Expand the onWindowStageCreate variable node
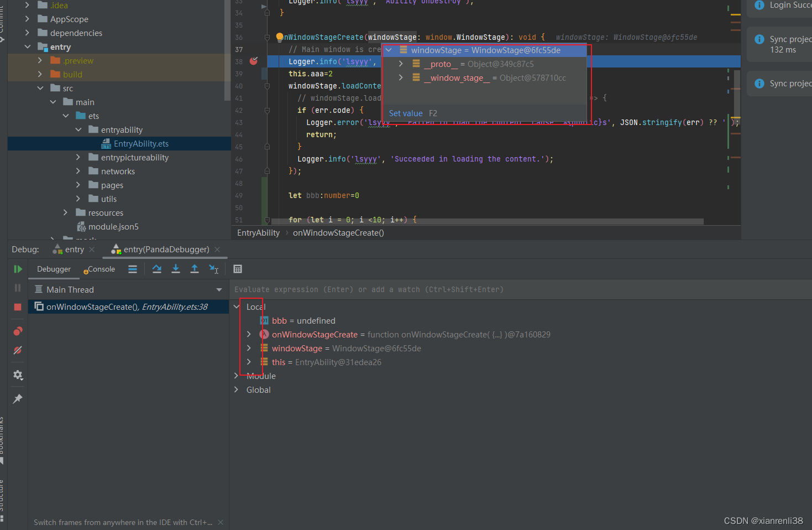812x530 pixels. pos(249,334)
